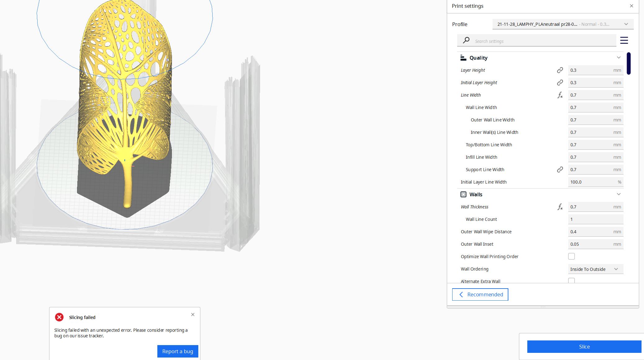Open the Wall Ordering dropdown
The height and width of the screenshot is (360, 644).
pyautogui.click(x=595, y=269)
